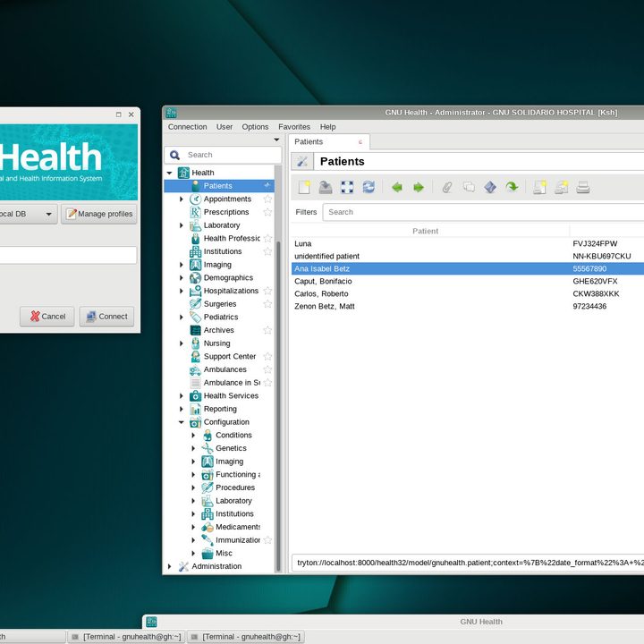Open the report icon in the toolbar
The width and height of the screenshot is (644, 644).
tap(539, 187)
